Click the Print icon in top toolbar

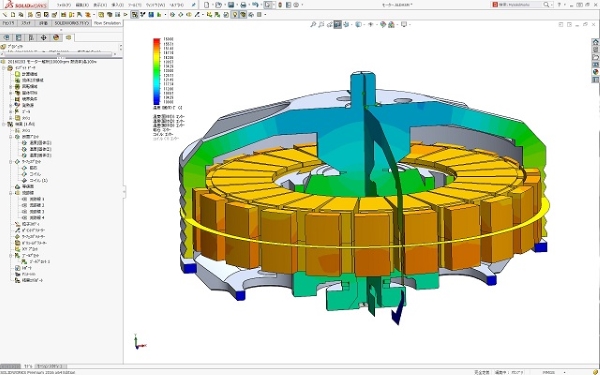point(243,5)
